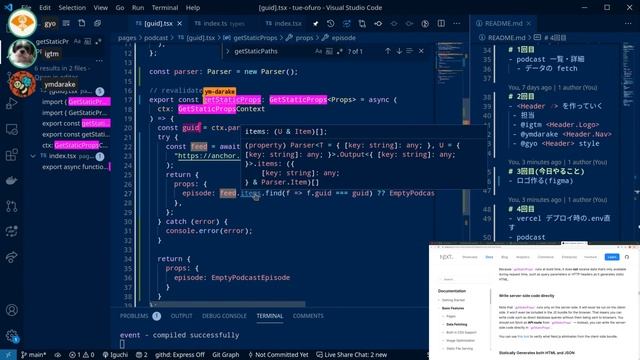Click Iguchi Live Share status item
The width and height of the screenshot is (640, 360).
(115, 355)
